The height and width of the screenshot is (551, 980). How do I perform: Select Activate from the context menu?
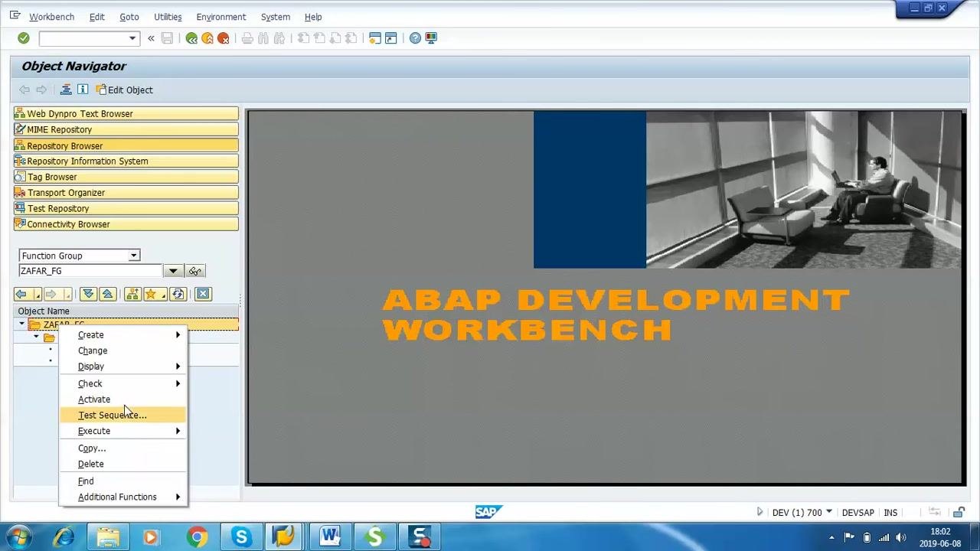point(94,399)
